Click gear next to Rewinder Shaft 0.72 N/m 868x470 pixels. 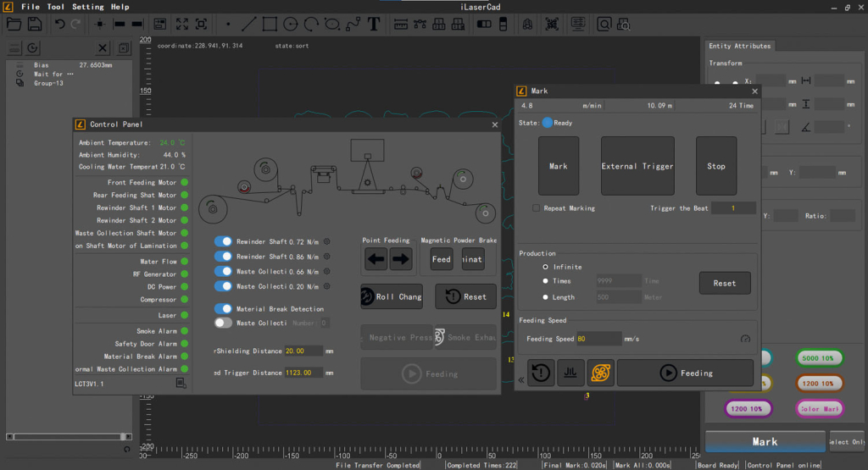tap(326, 241)
